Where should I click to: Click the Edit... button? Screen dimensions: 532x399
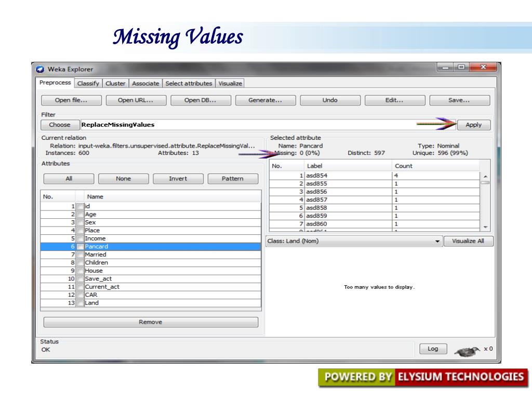point(395,100)
